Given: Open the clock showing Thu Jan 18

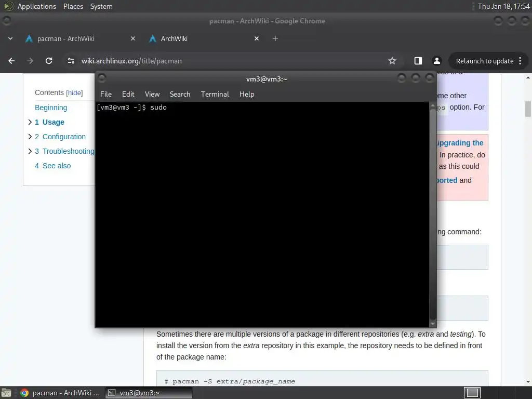Looking at the screenshot, I should point(503,6).
